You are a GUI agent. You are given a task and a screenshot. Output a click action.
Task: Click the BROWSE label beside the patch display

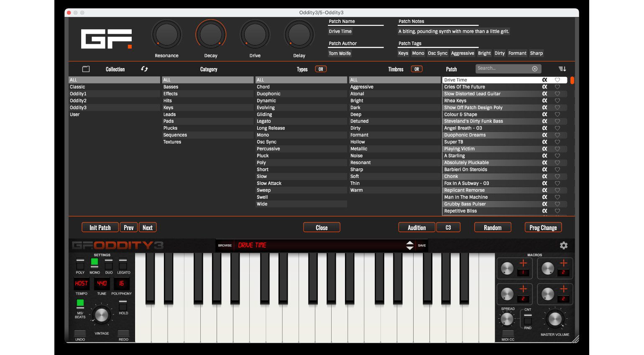tap(225, 246)
